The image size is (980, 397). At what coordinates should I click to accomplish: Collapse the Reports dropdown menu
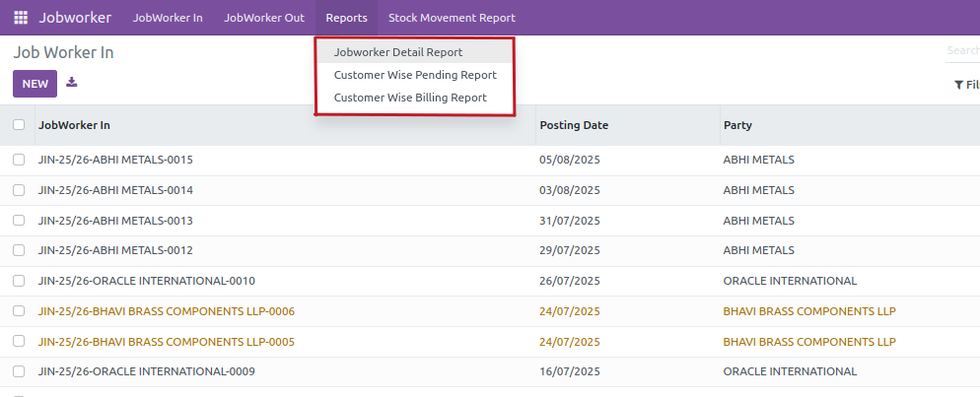coord(346,18)
